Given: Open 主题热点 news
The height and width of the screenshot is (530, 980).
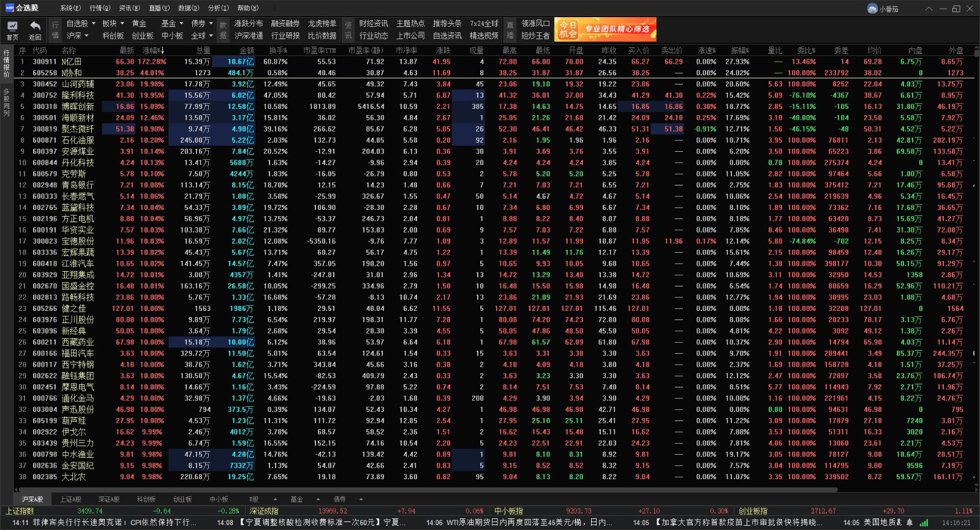Looking at the screenshot, I should click(x=410, y=23).
